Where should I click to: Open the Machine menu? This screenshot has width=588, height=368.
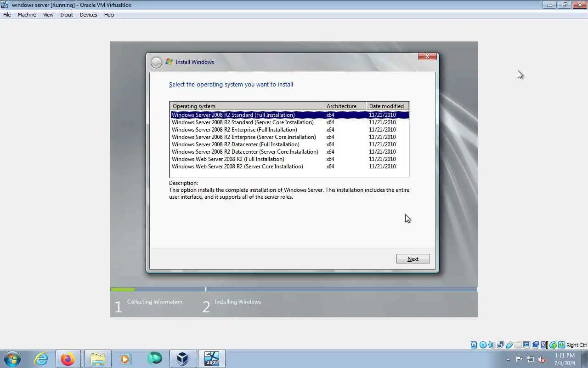(x=27, y=15)
